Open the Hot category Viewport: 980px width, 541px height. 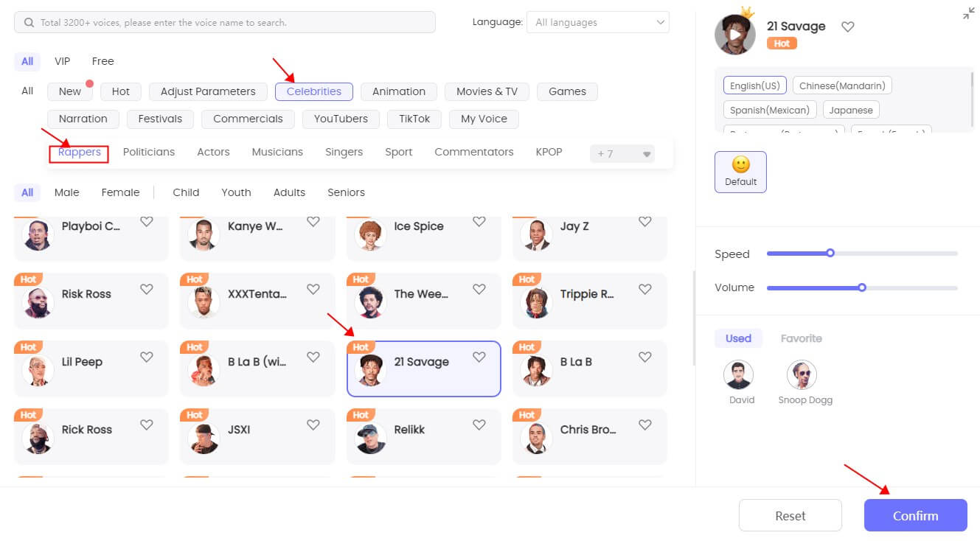(121, 91)
